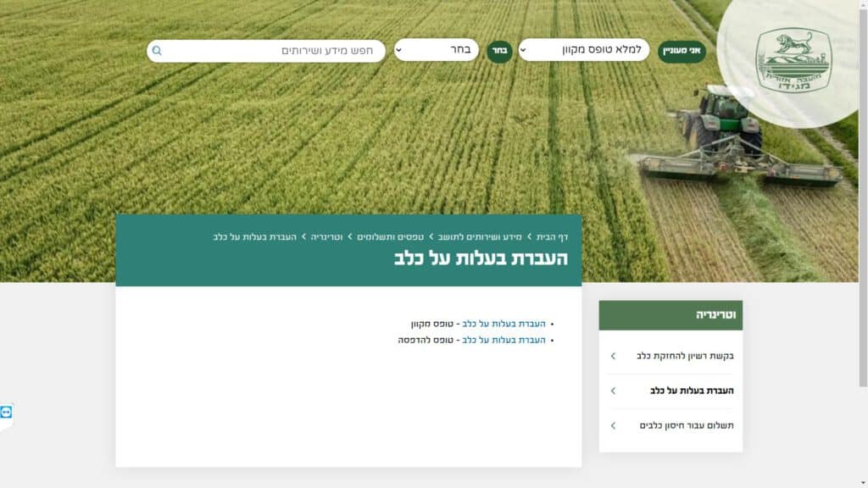
Task: Go to דף הבית breadcrumb
Action: [x=552, y=237]
